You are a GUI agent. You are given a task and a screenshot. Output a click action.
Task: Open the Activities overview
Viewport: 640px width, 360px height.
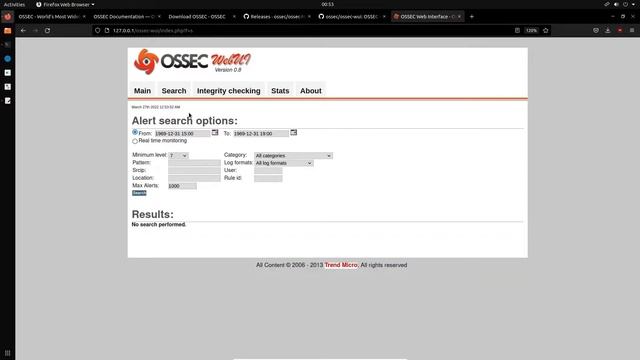(x=14, y=4)
